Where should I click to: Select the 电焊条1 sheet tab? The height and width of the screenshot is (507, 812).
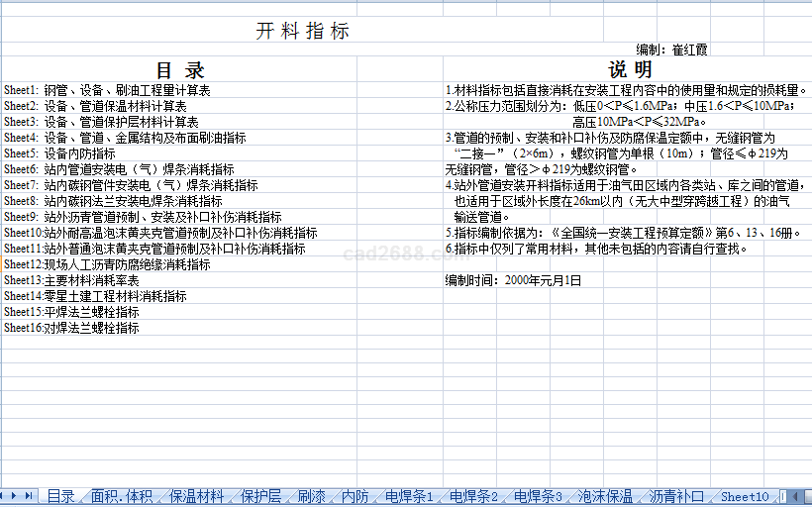[x=409, y=497]
